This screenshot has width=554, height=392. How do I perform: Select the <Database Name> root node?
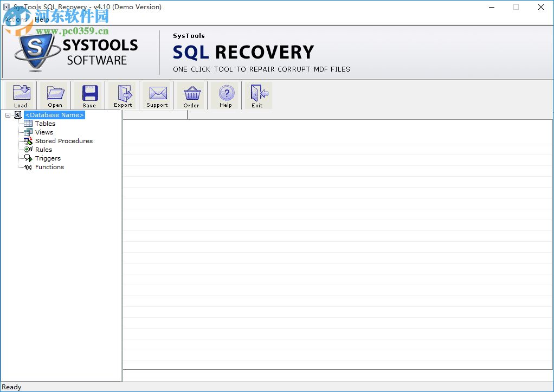54,114
